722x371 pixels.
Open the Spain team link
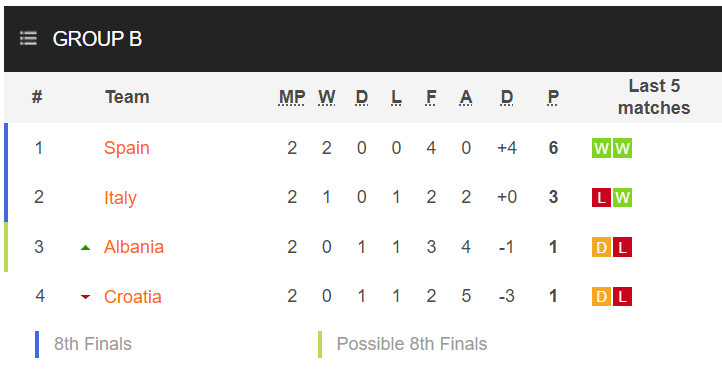tap(127, 148)
